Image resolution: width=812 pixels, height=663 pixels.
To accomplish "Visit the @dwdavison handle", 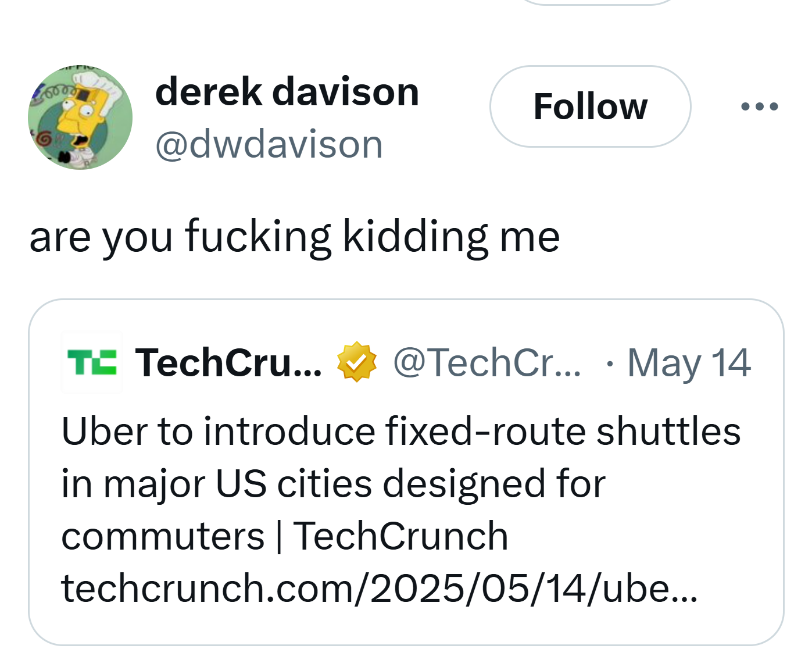I will coord(269,144).
